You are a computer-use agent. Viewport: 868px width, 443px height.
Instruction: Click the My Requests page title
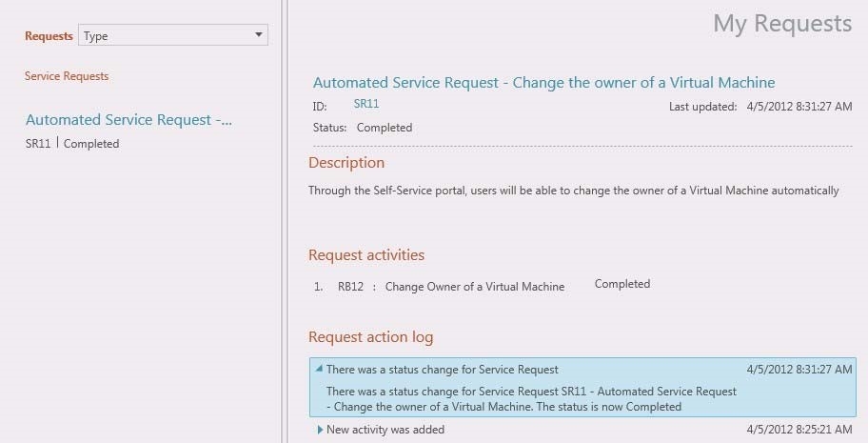(782, 23)
